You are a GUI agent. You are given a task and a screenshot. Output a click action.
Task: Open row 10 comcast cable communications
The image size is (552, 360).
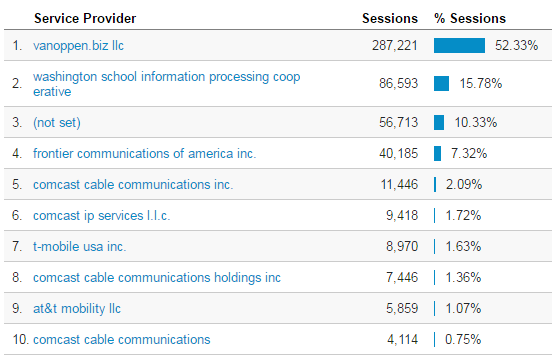tap(121, 339)
